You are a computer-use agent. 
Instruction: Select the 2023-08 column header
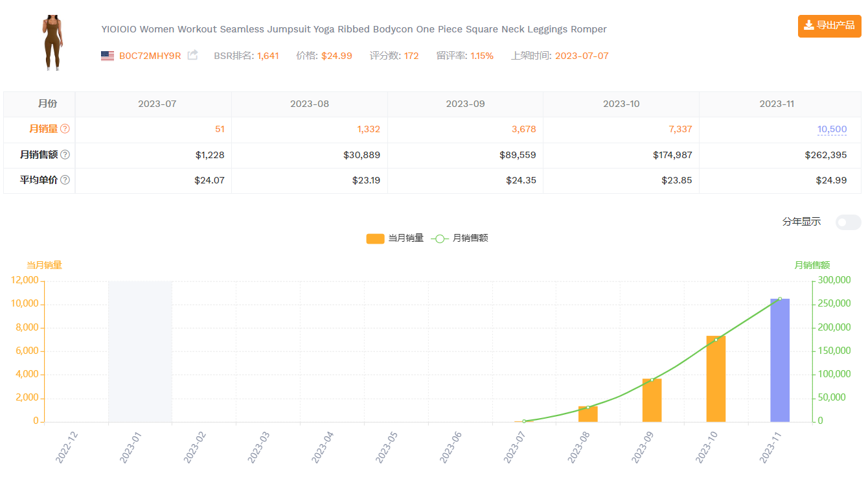[309, 104]
